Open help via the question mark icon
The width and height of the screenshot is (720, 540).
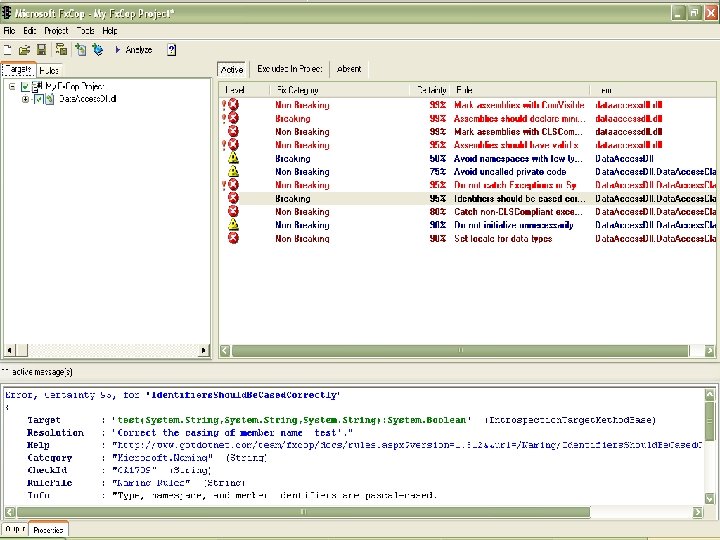point(171,49)
